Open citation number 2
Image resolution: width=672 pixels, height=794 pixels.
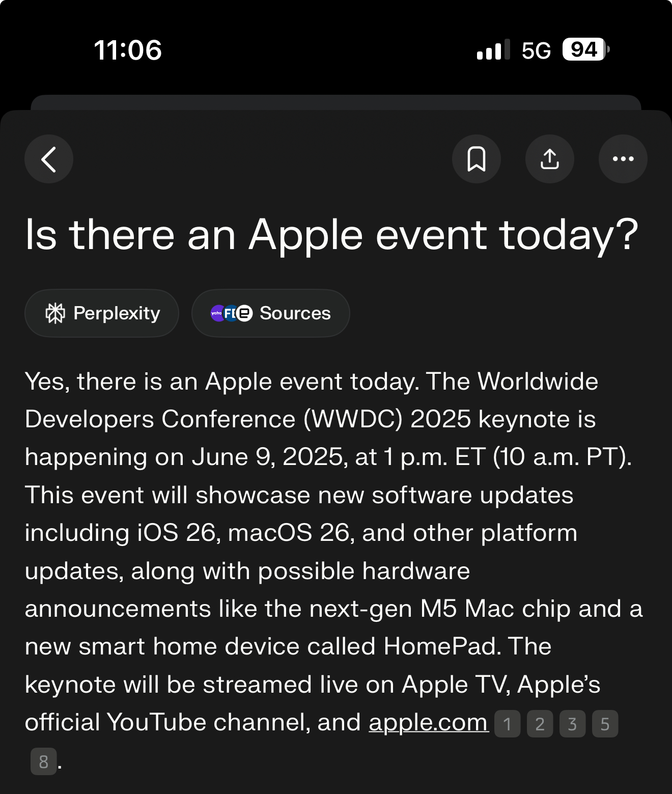click(540, 724)
